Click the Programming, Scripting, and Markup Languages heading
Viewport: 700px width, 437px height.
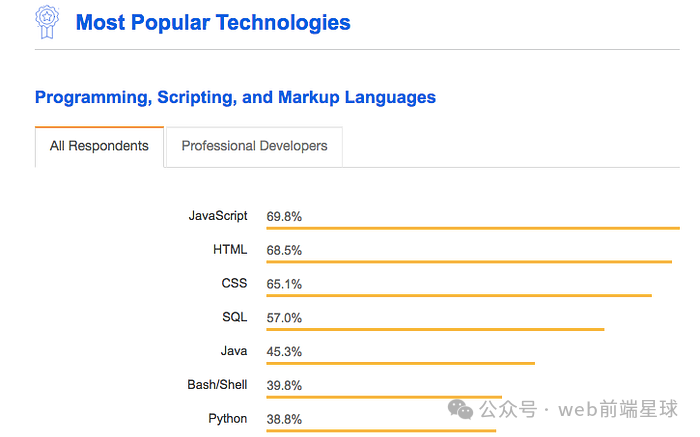[x=235, y=97]
